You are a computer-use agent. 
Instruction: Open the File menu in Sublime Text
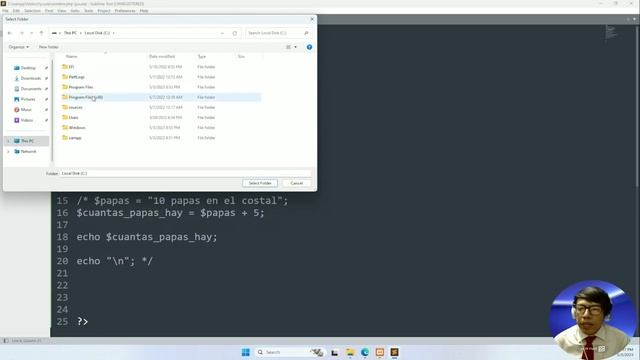pos(5,11)
